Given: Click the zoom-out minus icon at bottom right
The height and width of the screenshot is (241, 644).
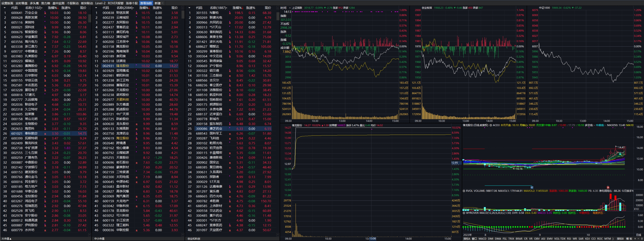Looking at the screenshot, I should pos(638,239).
